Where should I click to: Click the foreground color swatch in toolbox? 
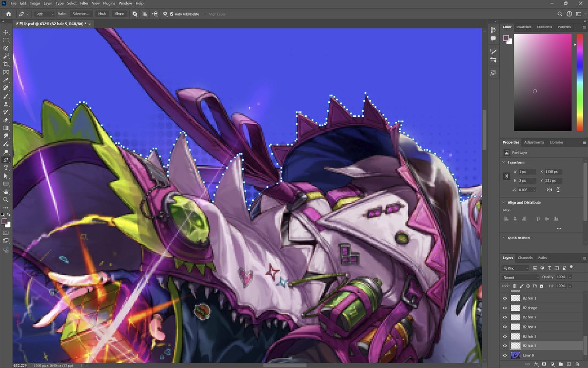click(4, 222)
